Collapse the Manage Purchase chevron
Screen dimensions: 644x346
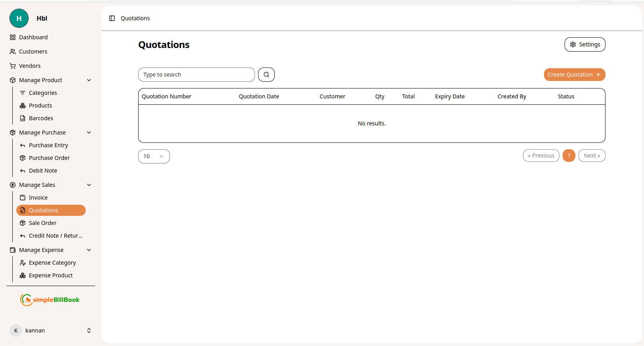[89, 133]
